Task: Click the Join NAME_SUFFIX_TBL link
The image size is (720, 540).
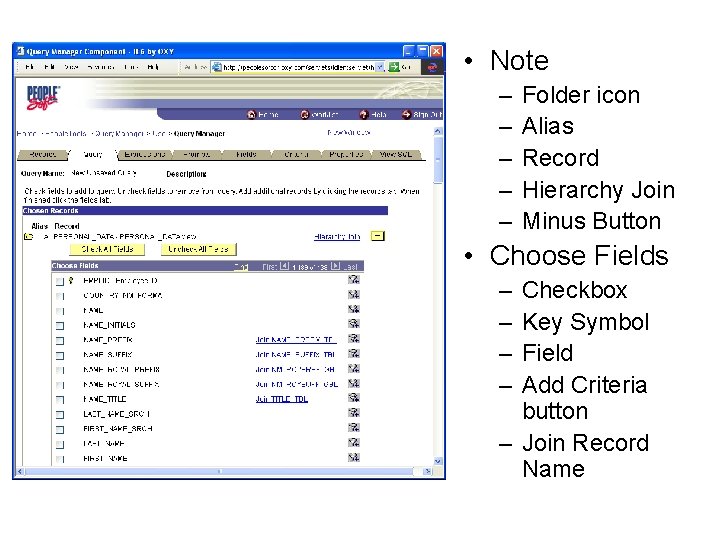Action: point(295,354)
